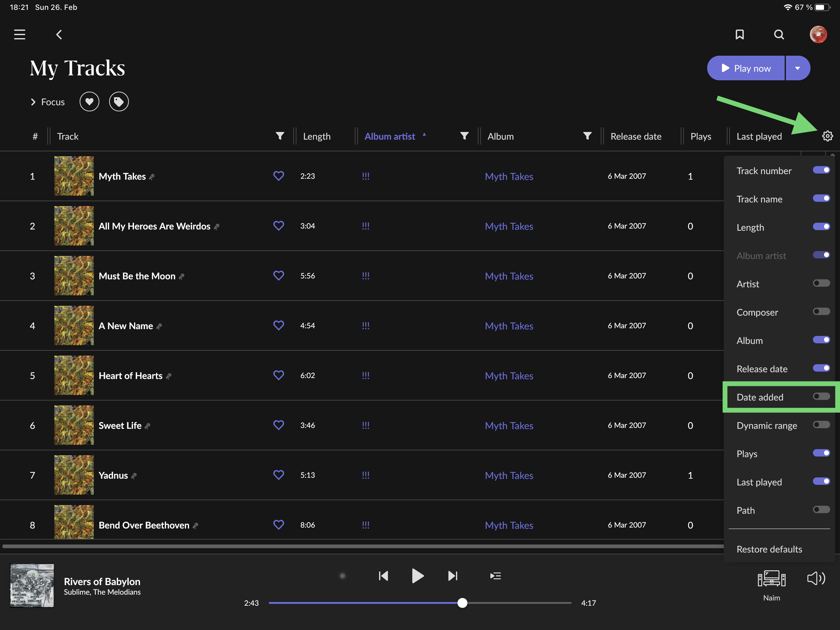Open the volume speaker control

816,578
